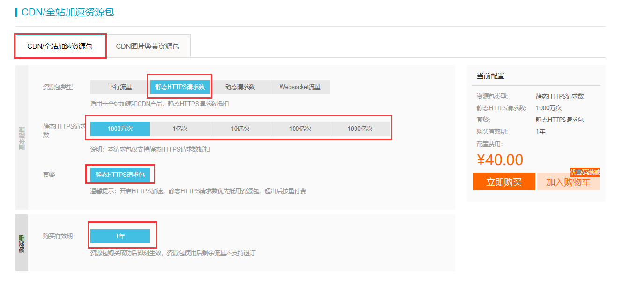Screen dimensions: 644x296
Task: Select the 1000万次 request quantity
Action: click(120, 129)
